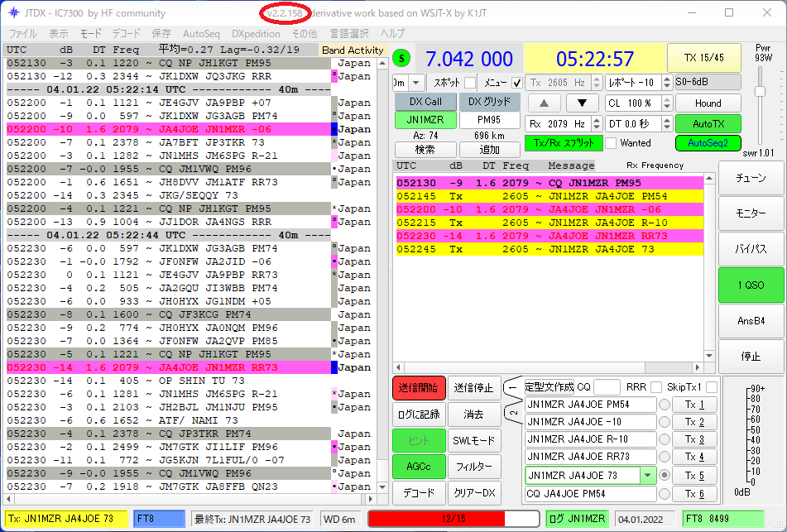The height and width of the screenshot is (532, 787).
Task: Click the クリアーDX button
Action: click(x=474, y=493)
